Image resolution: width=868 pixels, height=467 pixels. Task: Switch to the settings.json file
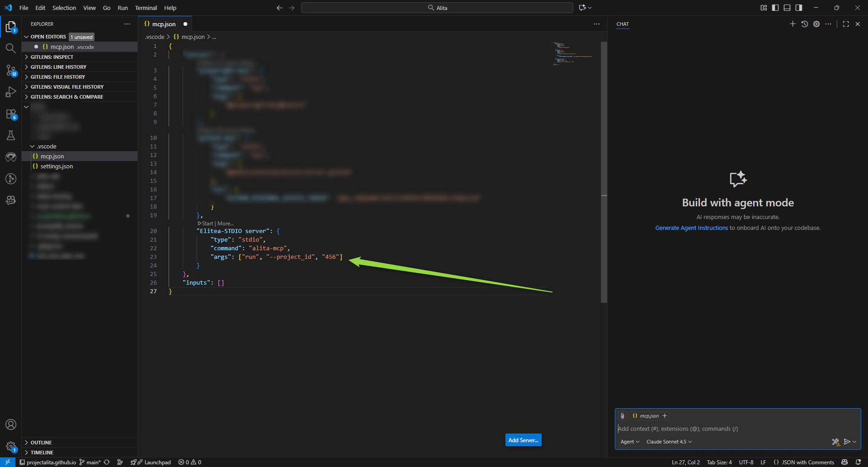(x=56, y=166)
